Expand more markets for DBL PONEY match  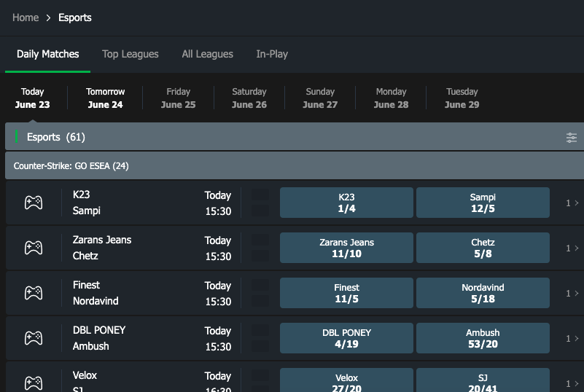572,338
